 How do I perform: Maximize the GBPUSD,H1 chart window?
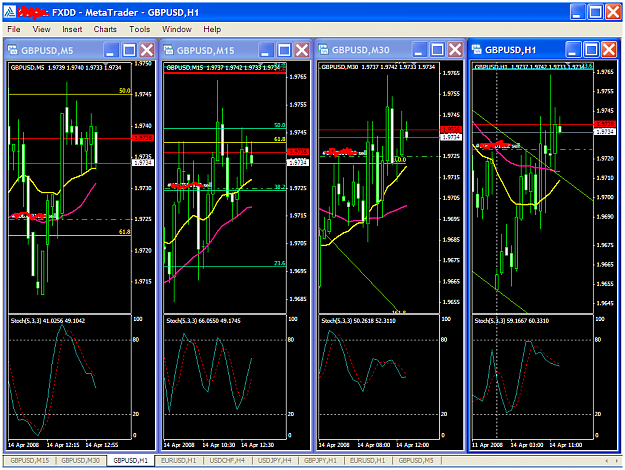point(591,50)
